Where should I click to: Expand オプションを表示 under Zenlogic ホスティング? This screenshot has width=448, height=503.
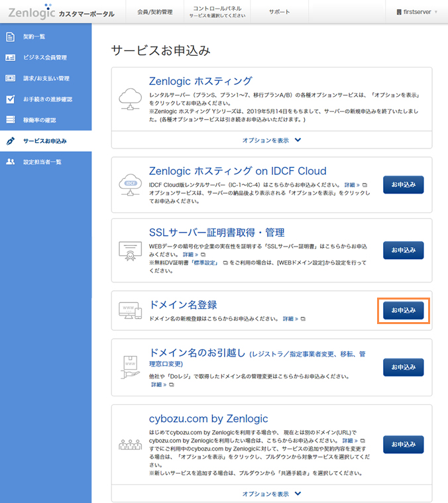pyautogui.click(x=271, y=140)
